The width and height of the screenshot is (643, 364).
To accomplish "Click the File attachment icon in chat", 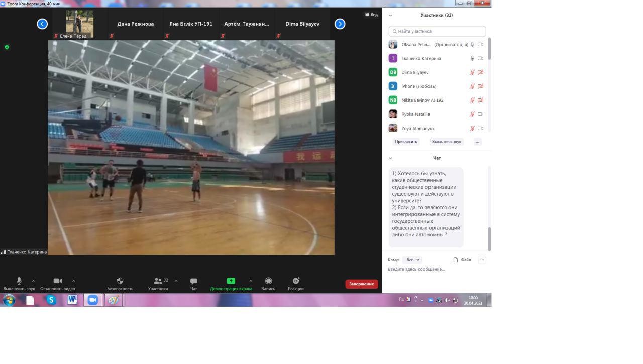I will [456, 260].
